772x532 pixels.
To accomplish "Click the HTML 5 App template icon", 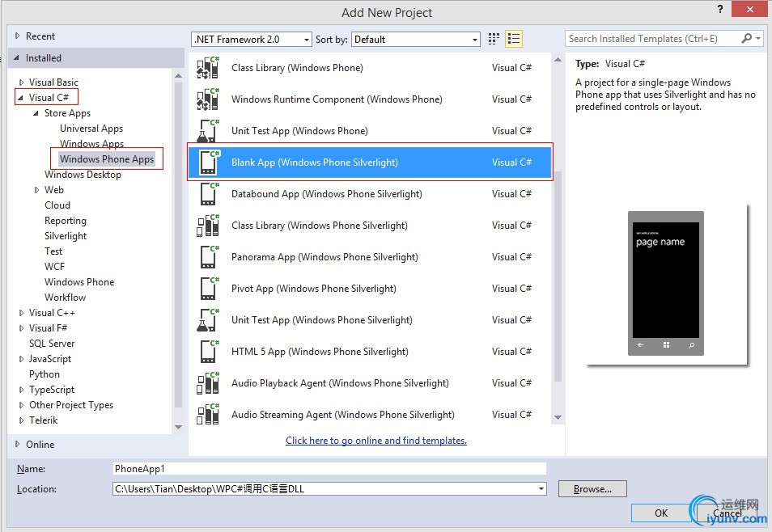I will click(x=209, y=351).
